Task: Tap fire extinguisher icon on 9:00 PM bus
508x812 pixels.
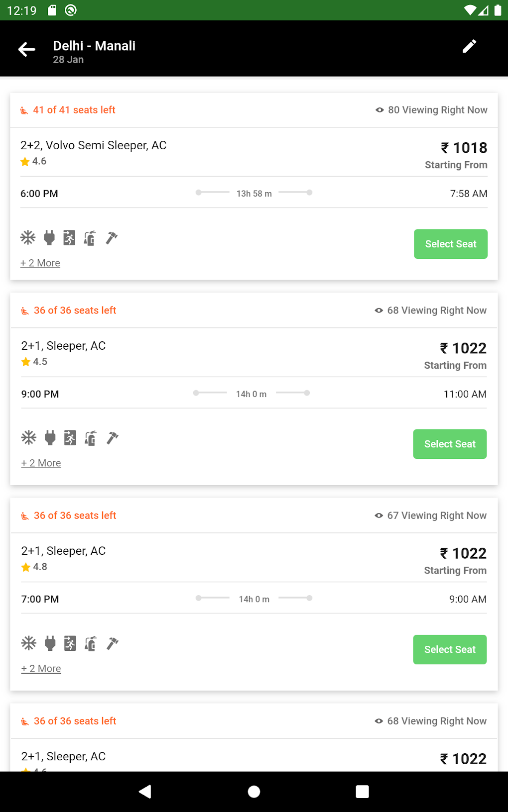Action: click(91, 438)
